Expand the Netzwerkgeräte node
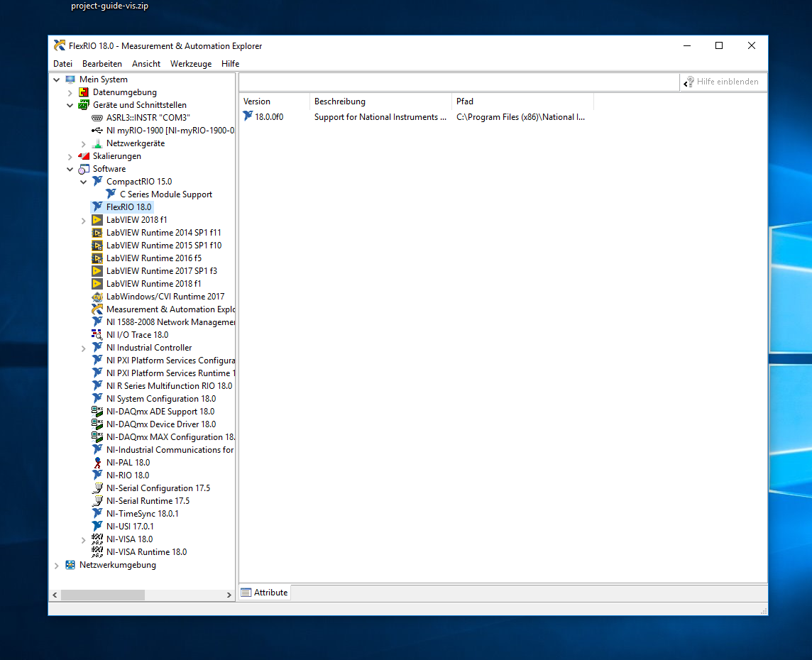This screenshot has height=660, width=812. (x=83, y=144)
